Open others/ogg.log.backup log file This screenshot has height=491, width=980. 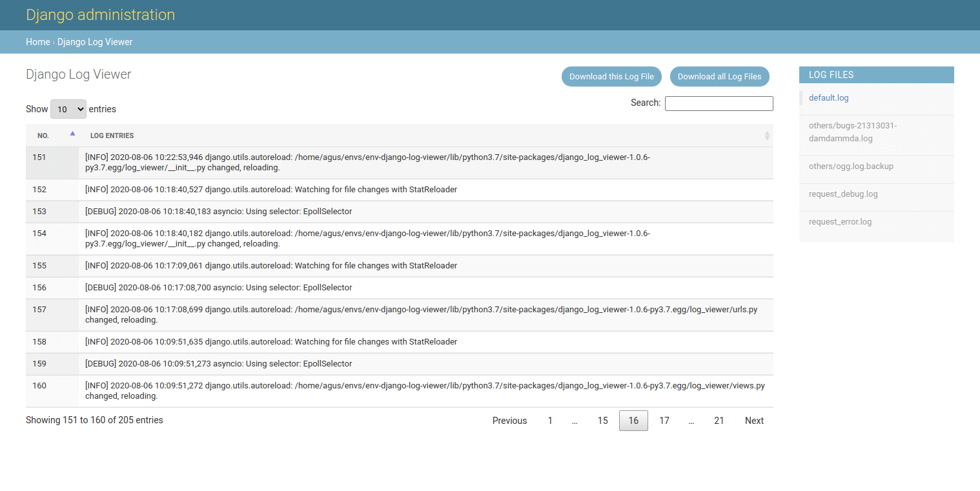point(850,166)
